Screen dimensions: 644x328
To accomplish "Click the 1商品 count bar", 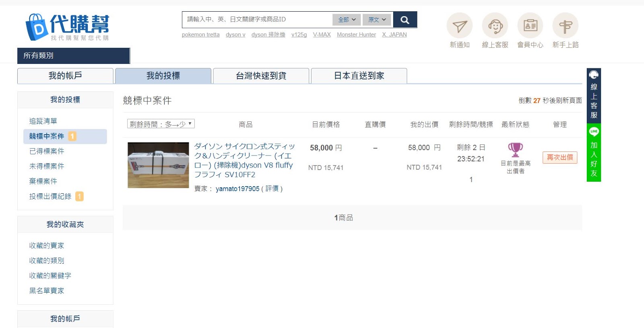I will (x=352, y=217).
